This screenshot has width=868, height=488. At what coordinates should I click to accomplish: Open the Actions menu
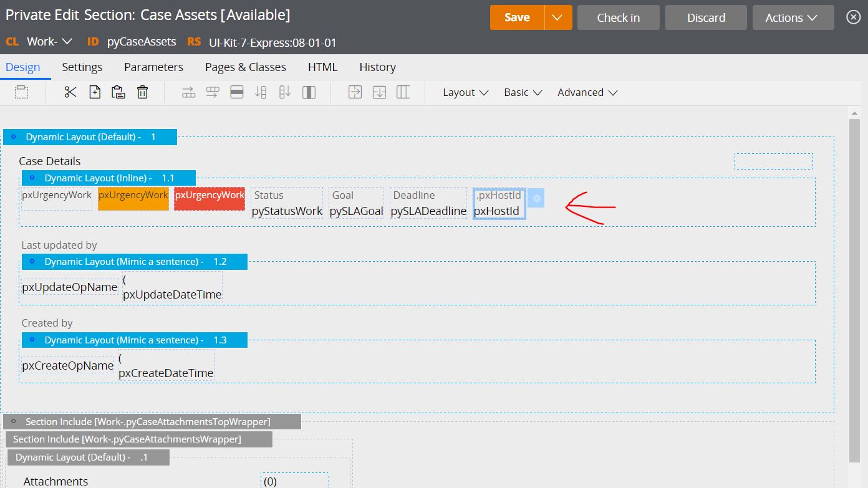(x=793, y=17)
